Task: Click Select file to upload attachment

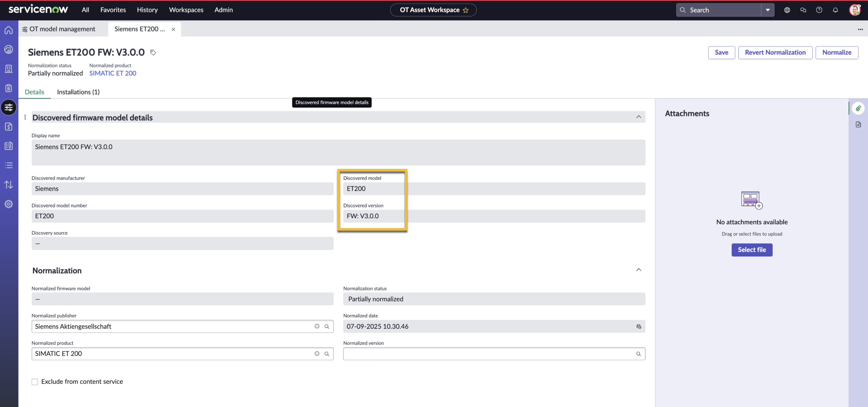Action: [752, 250]
